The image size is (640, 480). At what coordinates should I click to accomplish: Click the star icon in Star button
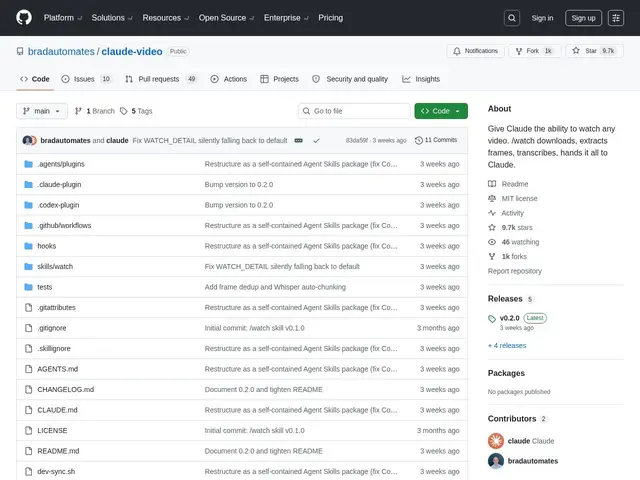pos(576,51)
